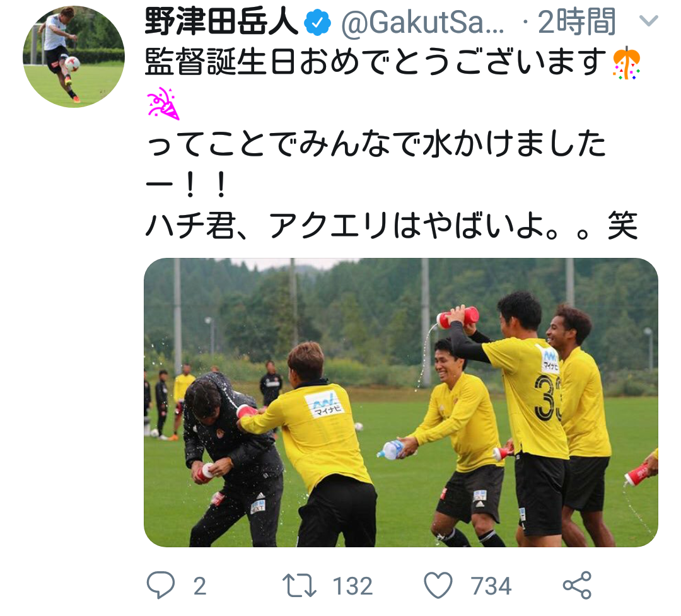Image resolution: width=681 pixels, height=616 pixels.
Task: Open the share icon
Action: [x=577, y=585]
